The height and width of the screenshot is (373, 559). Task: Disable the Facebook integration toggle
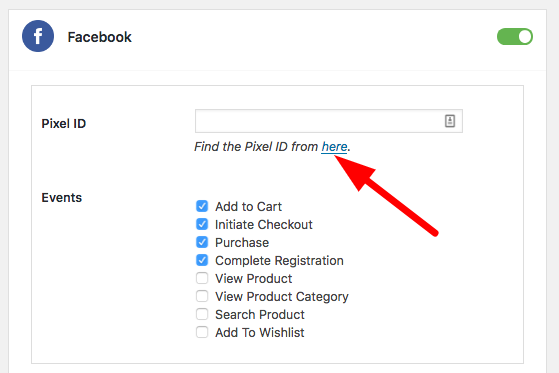(515, 37)
